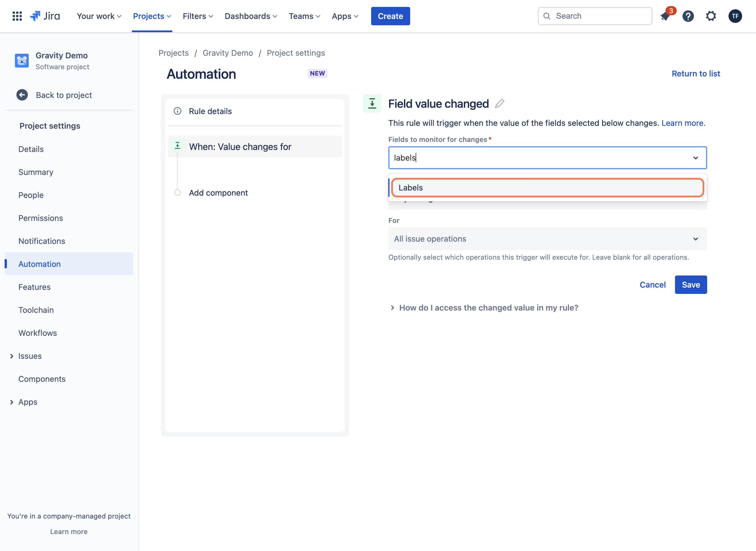The width and height of the screenshot is (756, 551).
Task: Click the Cancel button
Action: (652, 284)
